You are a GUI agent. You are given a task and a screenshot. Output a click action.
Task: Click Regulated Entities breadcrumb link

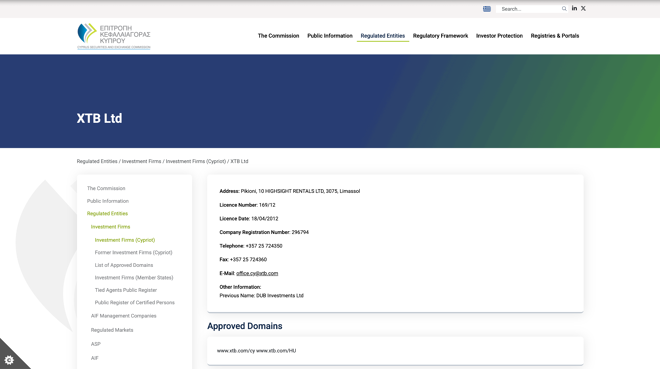97,161
